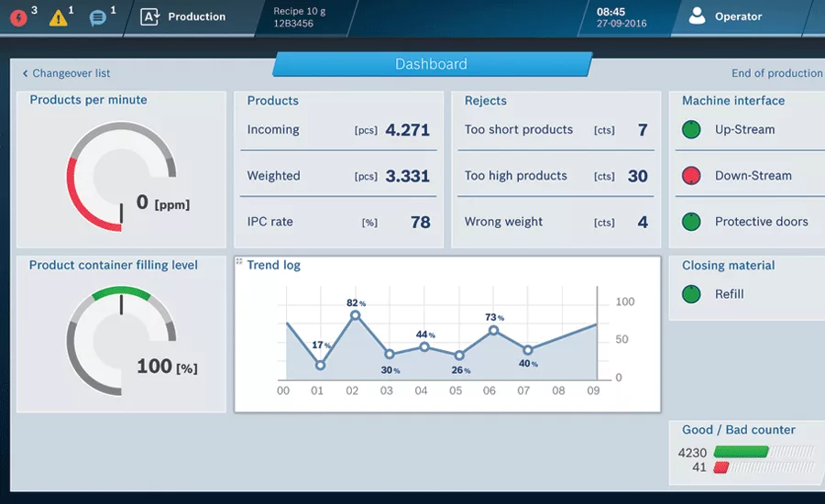Image resolution: width=825 pixels, height=504 pixels.
Task: Click the Trend log drag handle icon
Action: [x=239, y=261]
